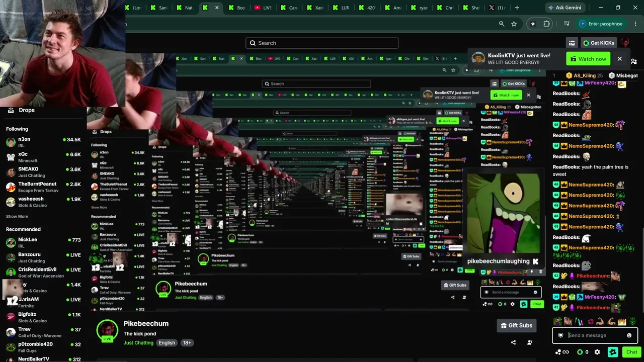Open the media controls music-note icon
The width and height of the screenshot is (644, 362).
pos(567,24)
